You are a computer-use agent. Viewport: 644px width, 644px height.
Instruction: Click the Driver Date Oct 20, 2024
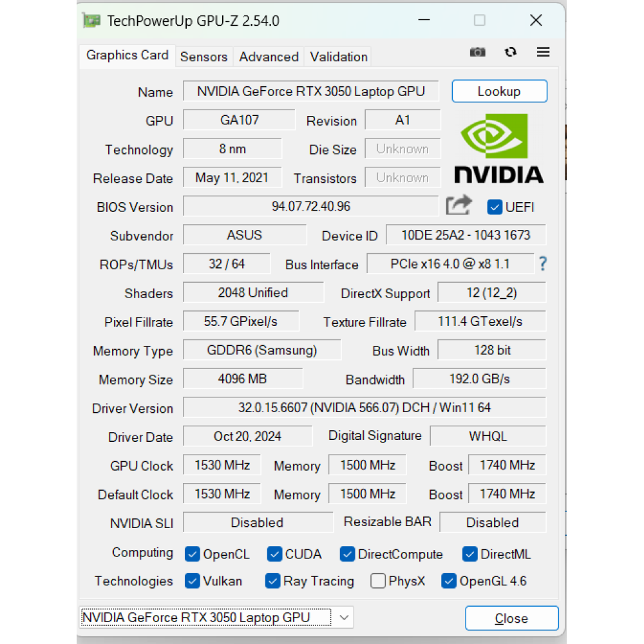click(x=248, y=436)
